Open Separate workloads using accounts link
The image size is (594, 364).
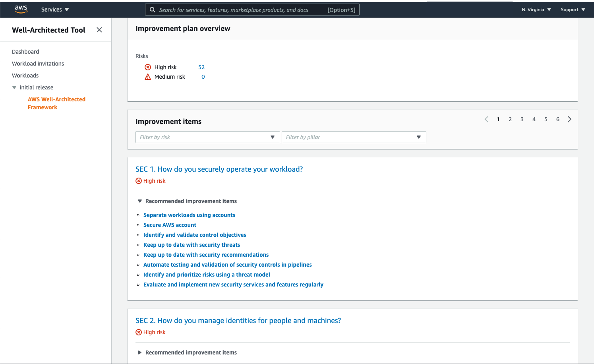pyautogui.click(x=189, y=215)
